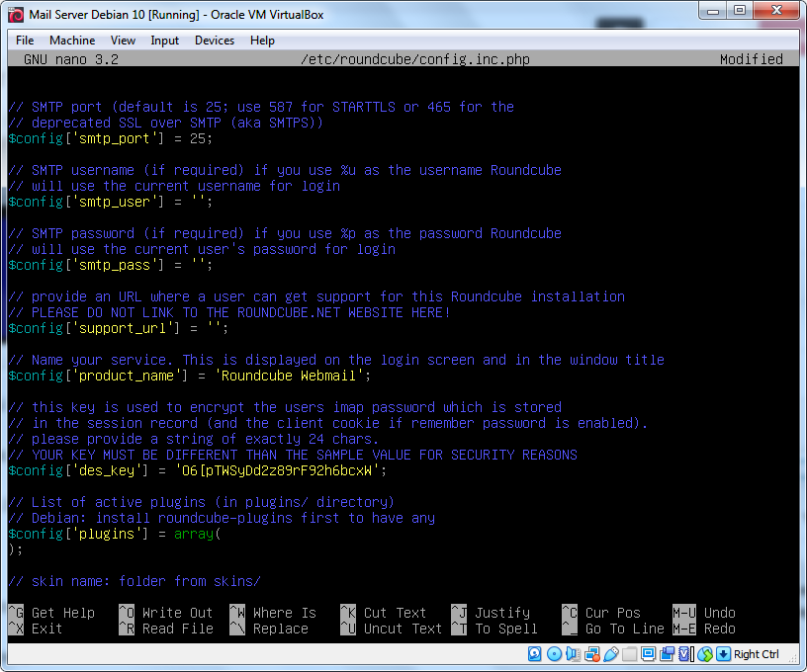Click the keyboard capture arrow icon
Image resolution: width=807 pixels, height=672 pixels.
point(723,654)
